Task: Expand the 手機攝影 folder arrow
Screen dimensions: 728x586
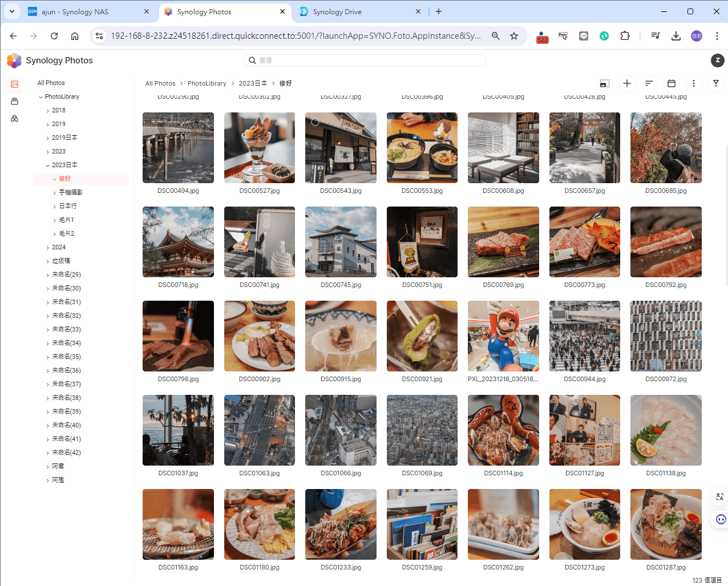Action: pos(55,193)
